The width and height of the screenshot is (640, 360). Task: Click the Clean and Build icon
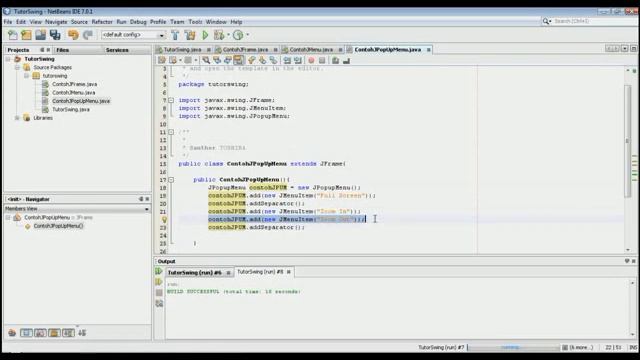(x=190, y=35)
